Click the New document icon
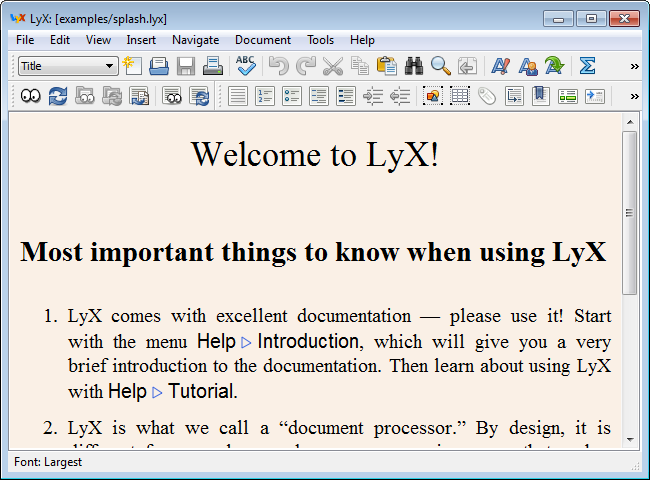Image resolution: width=650 pixels, height=480 pixels. pos(132,66)
